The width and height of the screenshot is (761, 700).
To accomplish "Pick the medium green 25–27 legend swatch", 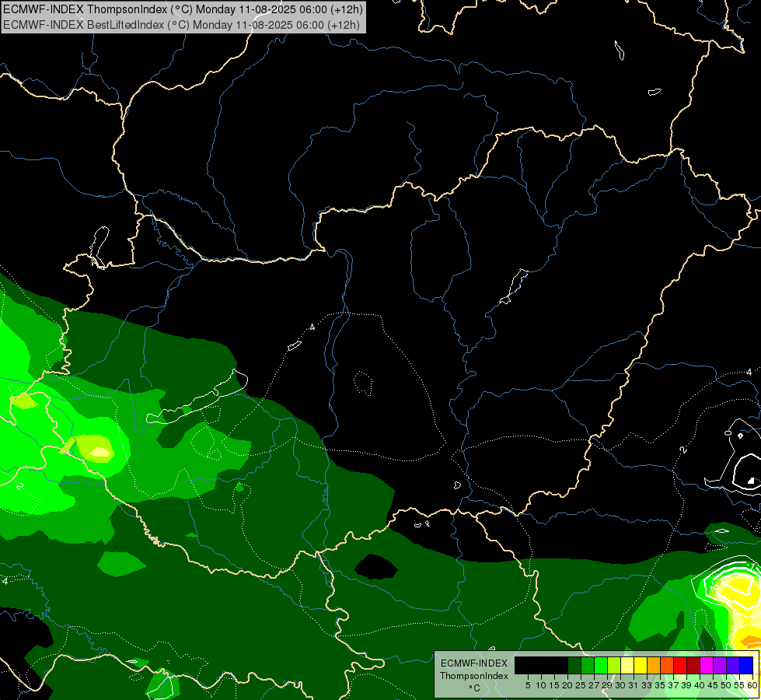I will pyautogui.click(x=587, y=665).
